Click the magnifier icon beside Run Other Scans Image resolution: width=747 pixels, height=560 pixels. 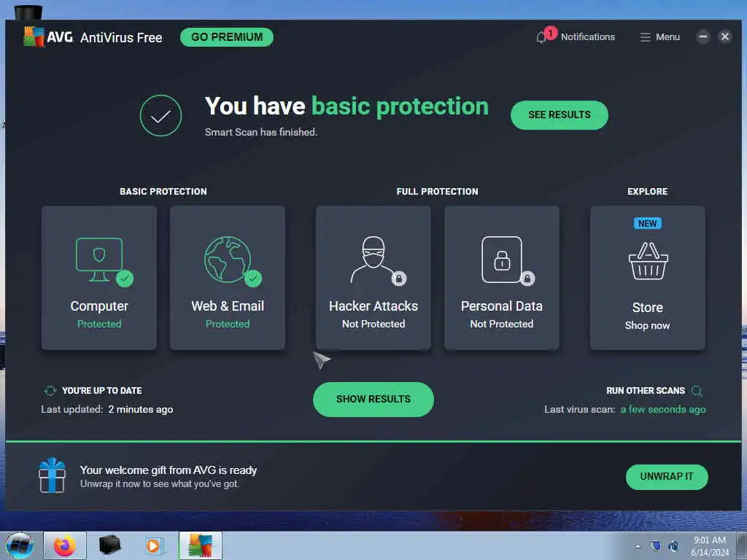697,391
